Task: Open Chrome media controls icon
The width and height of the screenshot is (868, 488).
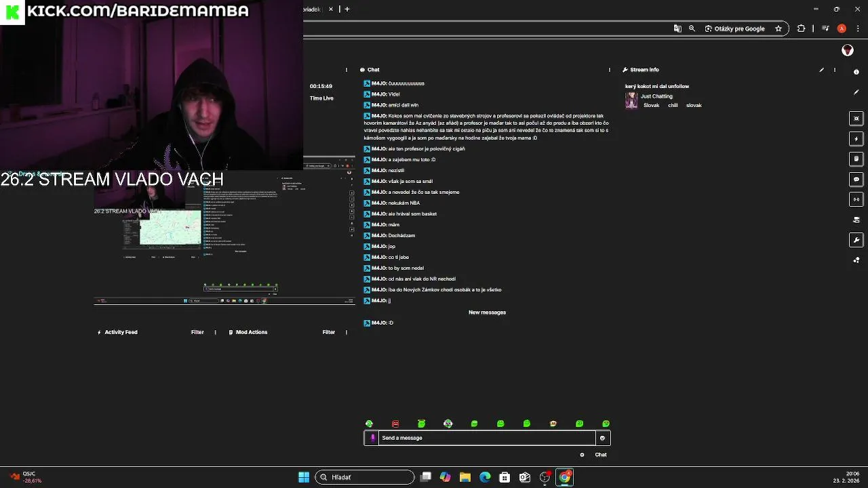Action: [x=825, y=28]
